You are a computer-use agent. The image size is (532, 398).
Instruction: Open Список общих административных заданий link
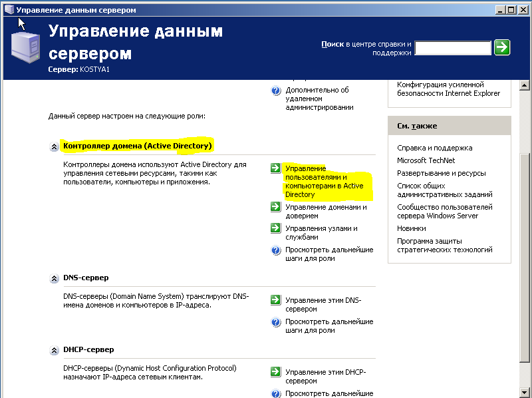point(444,190)
